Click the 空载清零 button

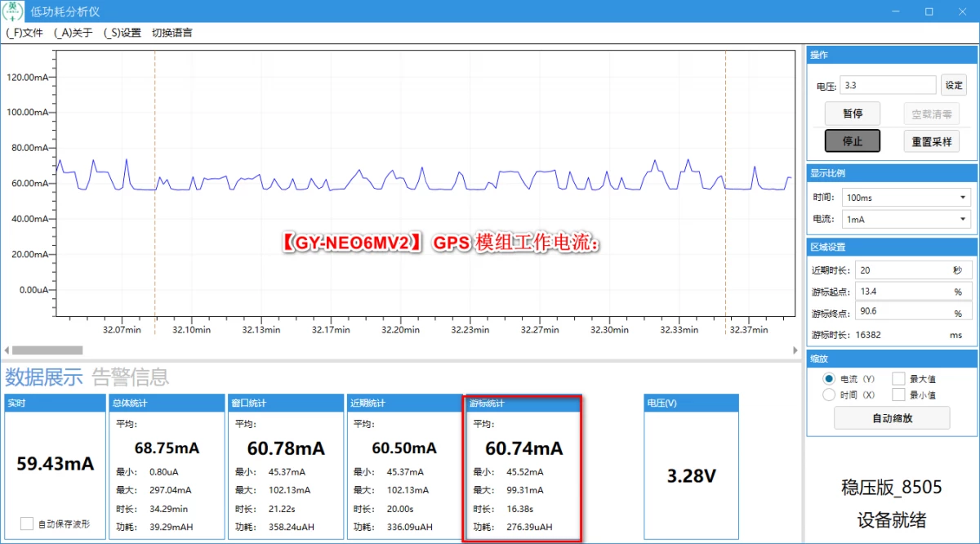click(932, 114)
